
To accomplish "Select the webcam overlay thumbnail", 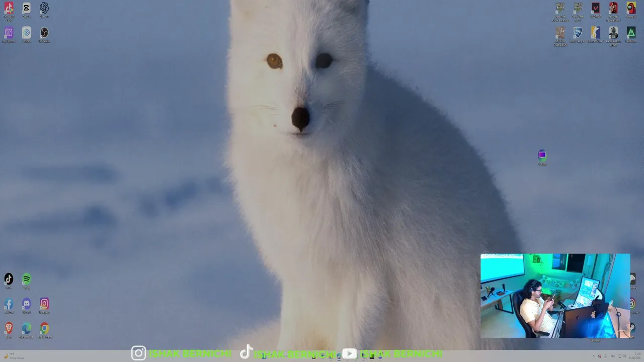I will (555, 296).
